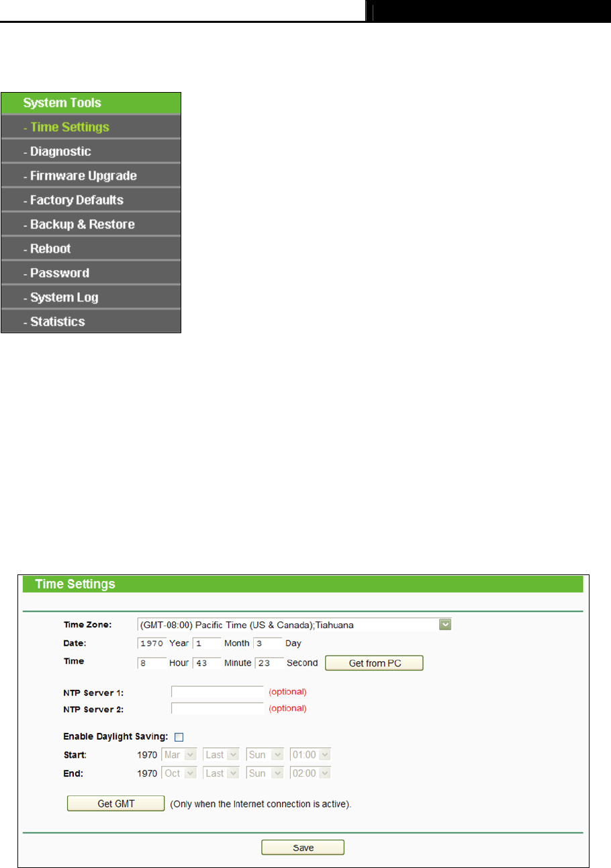Open the System Tools menu header
Viewport: 611px width, 868px height.
click(x=91, y=103)
